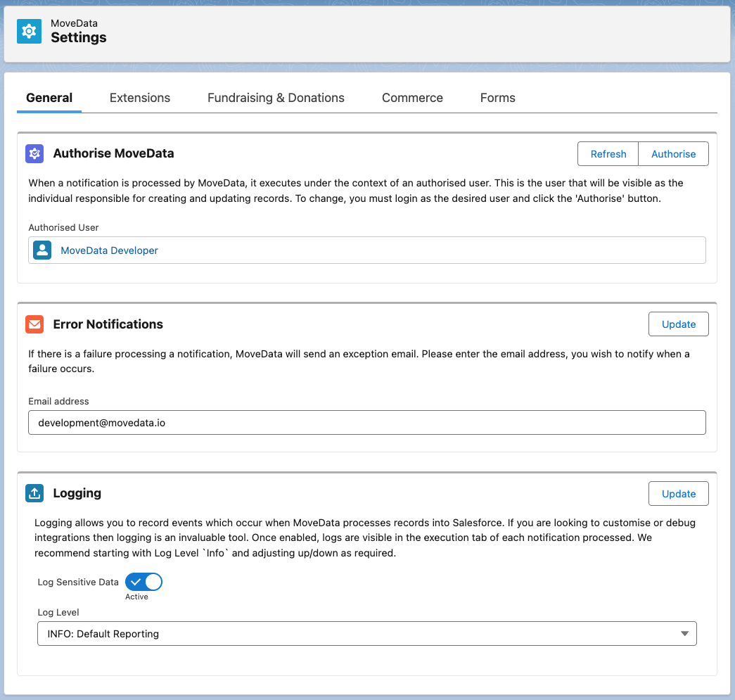The width and height of the screenshot is (735, 700).
Task: Click the MoveData Settings gear icon
Action: click(x=29, y=31)
